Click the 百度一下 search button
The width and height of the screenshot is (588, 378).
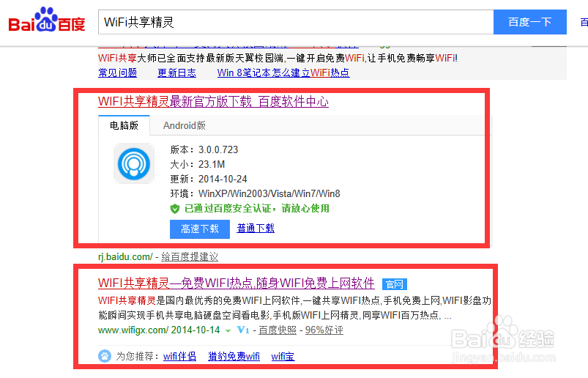(x=530, y=22)
